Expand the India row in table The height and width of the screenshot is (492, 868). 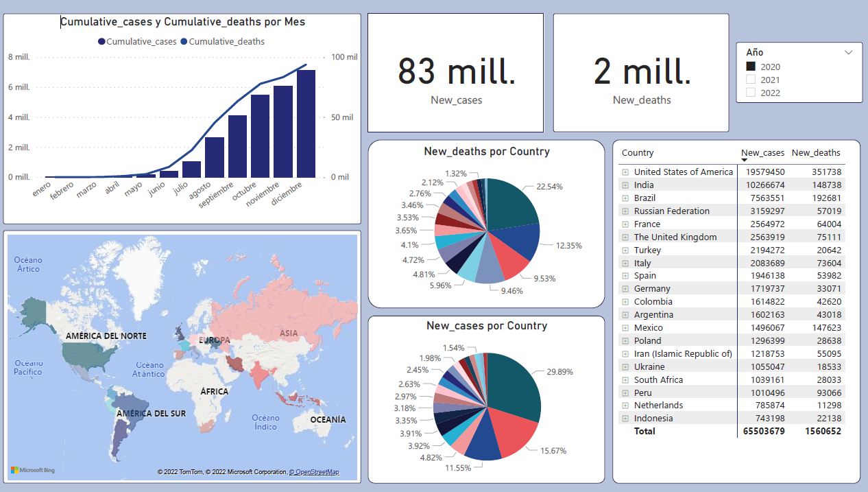coord(625,185)
